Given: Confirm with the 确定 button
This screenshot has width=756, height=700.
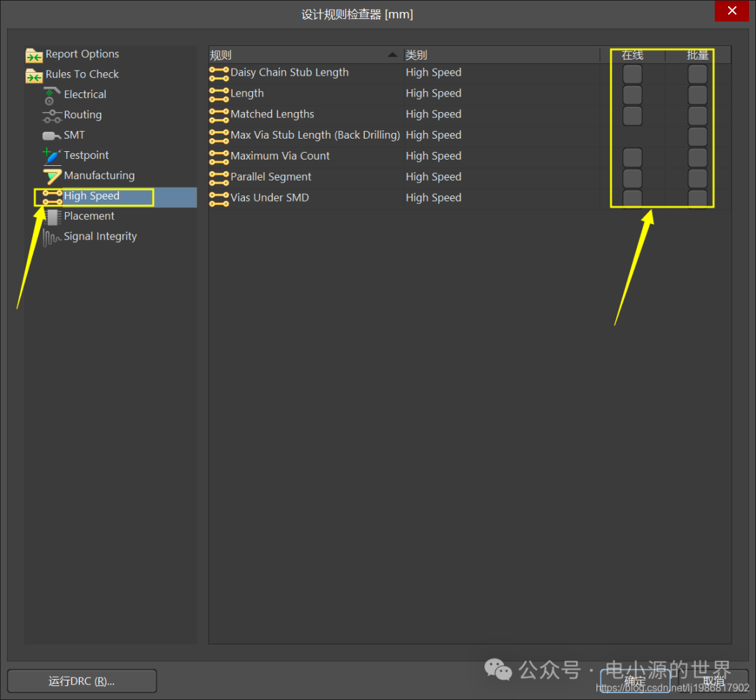Looking at the screenshot, I should point(634,680).
